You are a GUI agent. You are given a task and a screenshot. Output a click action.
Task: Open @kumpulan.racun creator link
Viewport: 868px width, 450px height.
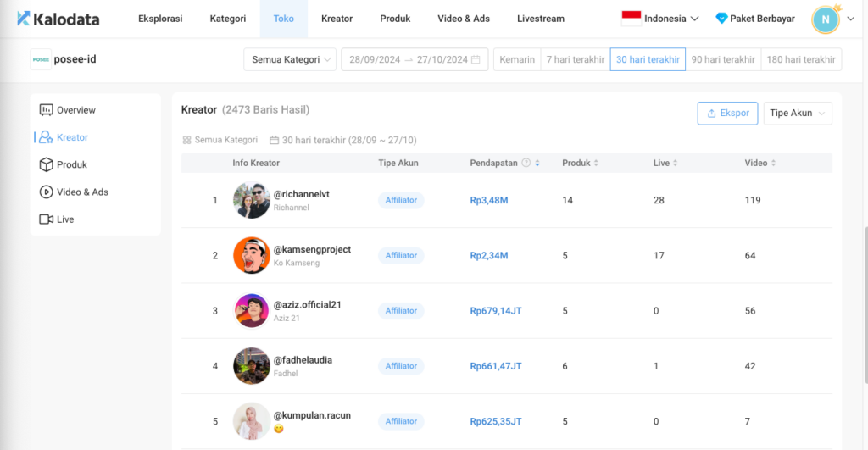tap(312, 415)
